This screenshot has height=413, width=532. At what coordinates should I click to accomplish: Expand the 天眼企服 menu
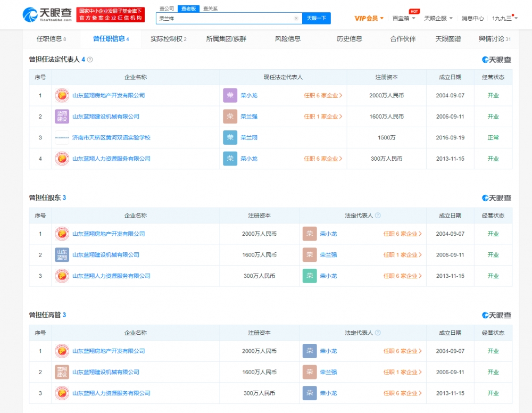point(438,18)
